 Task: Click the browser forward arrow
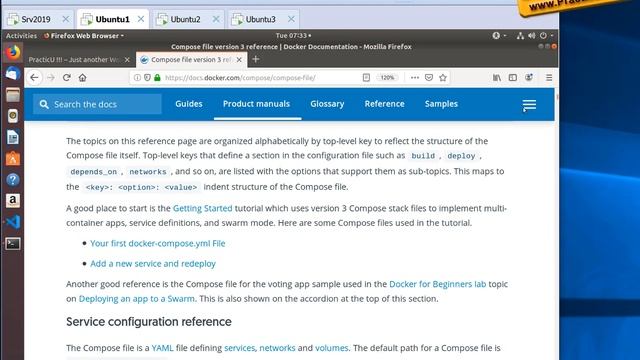pyautogui.click(x=51, y=78)
